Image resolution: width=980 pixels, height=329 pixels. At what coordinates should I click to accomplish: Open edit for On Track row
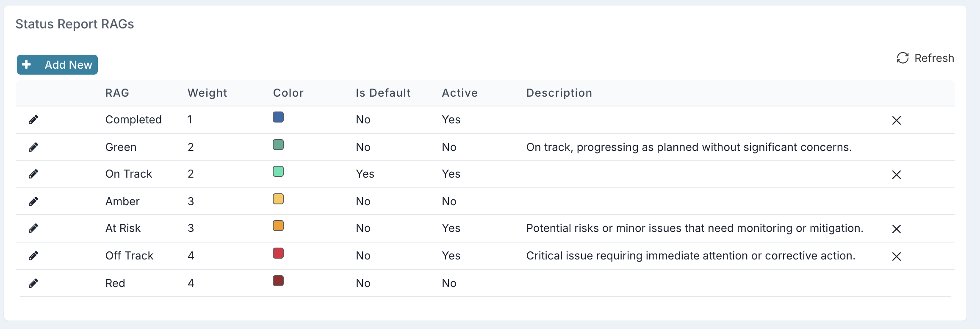click(33, 174)
